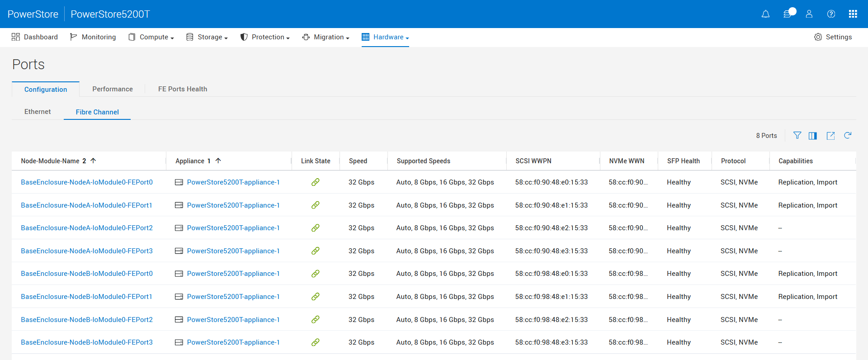Viewport: 868px width, 360px height.
Task: Click WWPN 58:cc:f0:90:48:e2:15:33 cell
Action: (552, 228)
